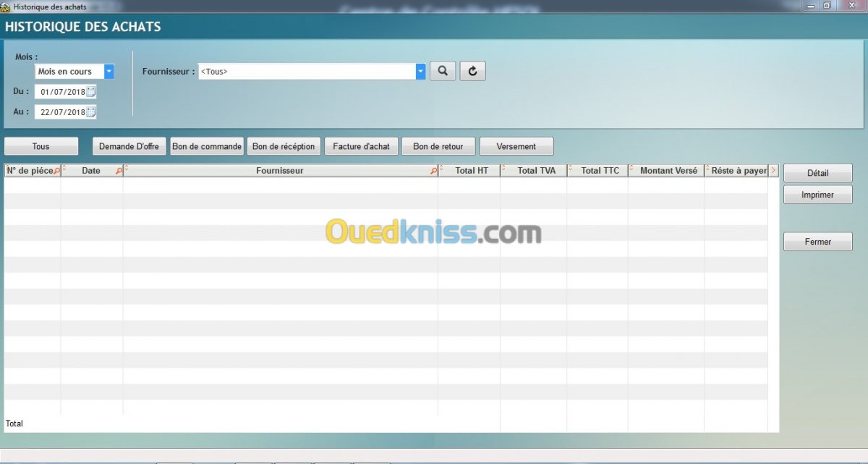Expand the Fournisseur dropdown list

(420, 72)
